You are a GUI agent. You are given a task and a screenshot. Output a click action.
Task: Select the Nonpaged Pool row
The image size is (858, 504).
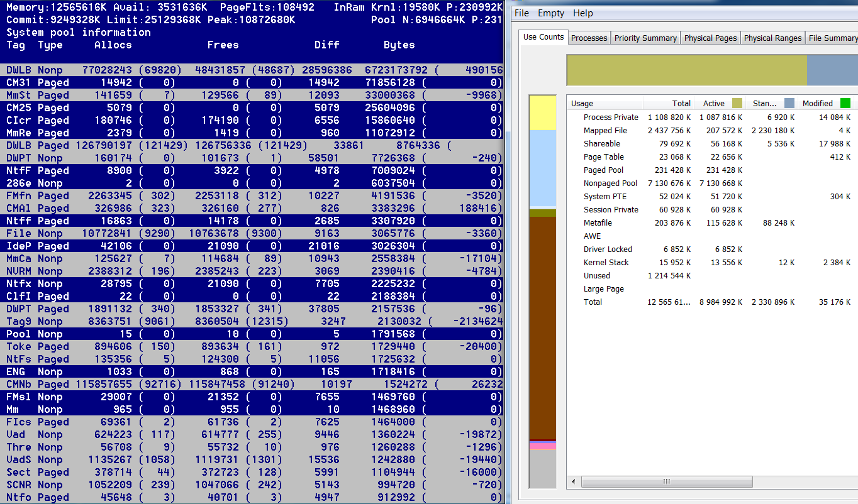[610, 184]
